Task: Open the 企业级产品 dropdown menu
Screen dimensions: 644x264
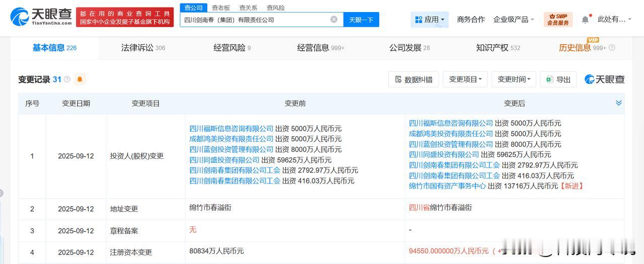Action: pos(514,20)
